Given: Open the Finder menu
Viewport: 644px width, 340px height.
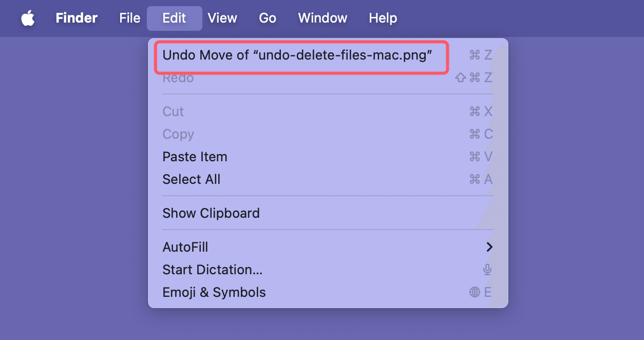Looking at the screenshot, I should [x=76, y=18].
